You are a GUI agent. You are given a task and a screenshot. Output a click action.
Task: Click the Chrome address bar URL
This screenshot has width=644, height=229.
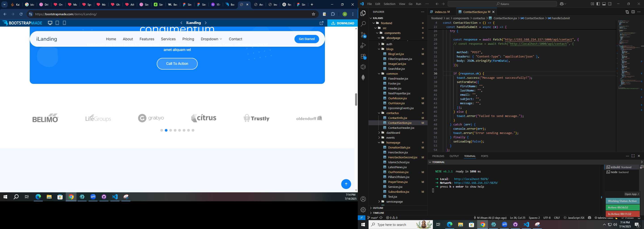click(x=66, y=14)
